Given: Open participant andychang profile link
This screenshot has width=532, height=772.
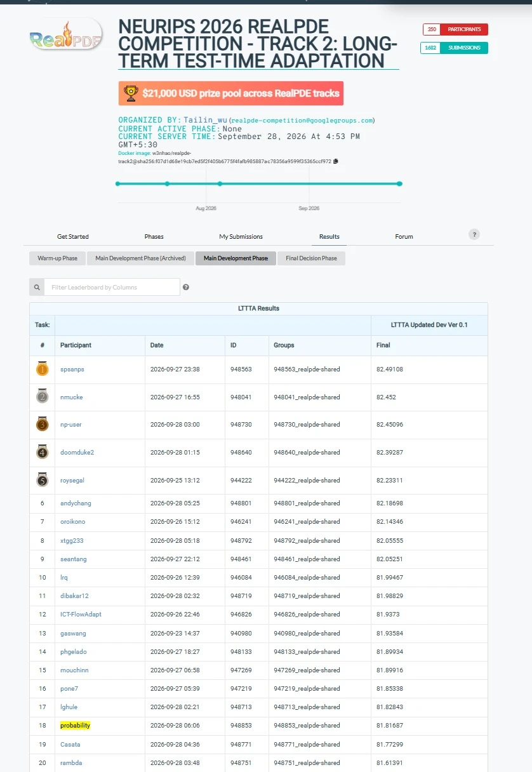Looking at the screenshot, I should [x=76, y=503].
